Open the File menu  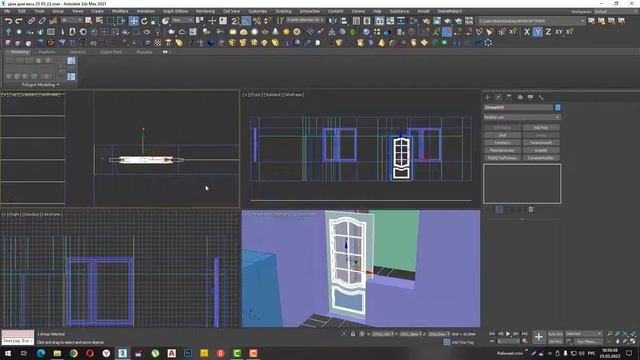click(x=7, y=11)
